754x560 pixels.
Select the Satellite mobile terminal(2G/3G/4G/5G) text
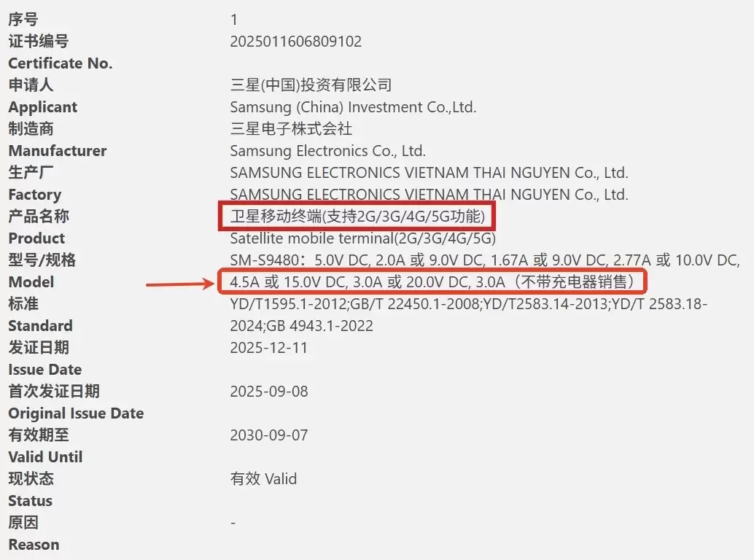(x=362, y=238)
